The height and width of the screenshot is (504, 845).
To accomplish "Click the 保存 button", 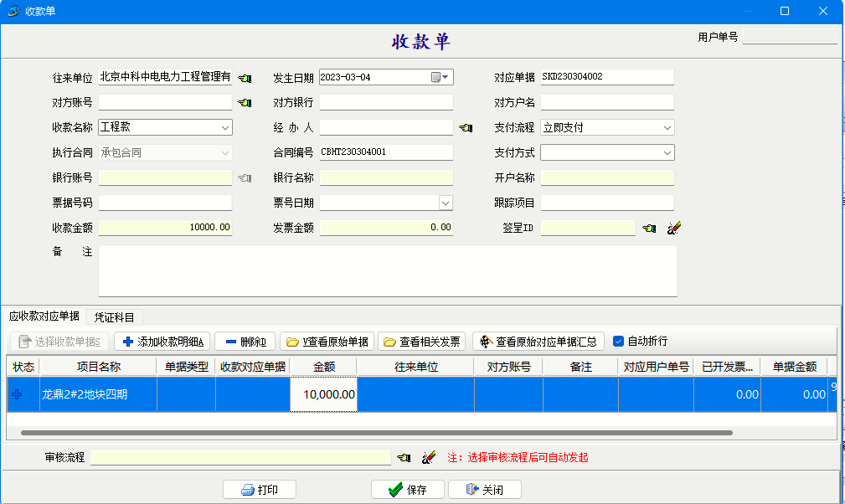I will 408,490.
